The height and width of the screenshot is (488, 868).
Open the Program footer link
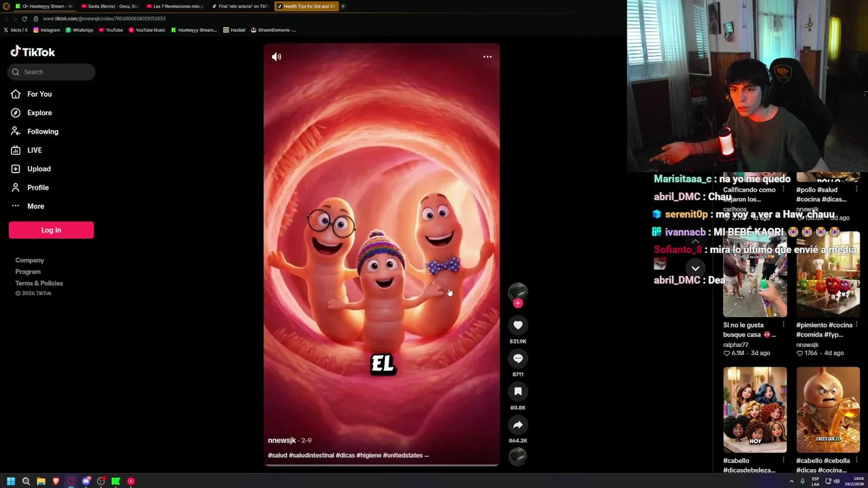(x=28, y=272)
